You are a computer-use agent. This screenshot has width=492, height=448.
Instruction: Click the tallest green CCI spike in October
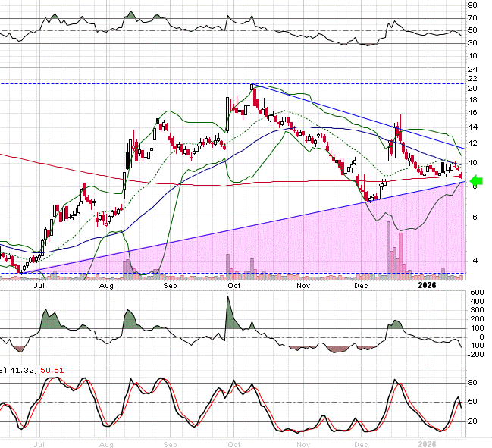click(x=228, y=311)
